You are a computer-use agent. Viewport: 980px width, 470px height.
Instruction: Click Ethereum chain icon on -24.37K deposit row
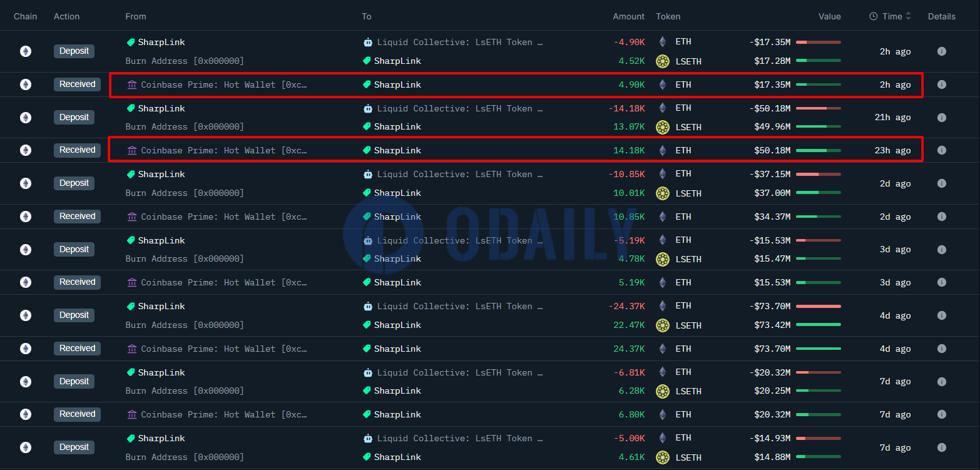(26, 315)
